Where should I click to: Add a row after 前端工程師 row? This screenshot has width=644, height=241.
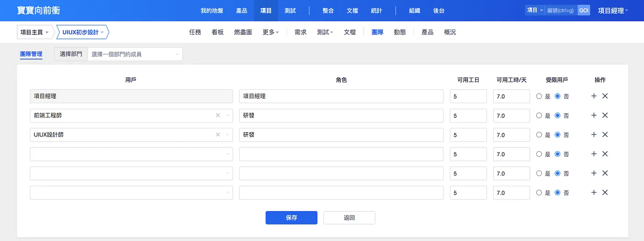(594, 115)
